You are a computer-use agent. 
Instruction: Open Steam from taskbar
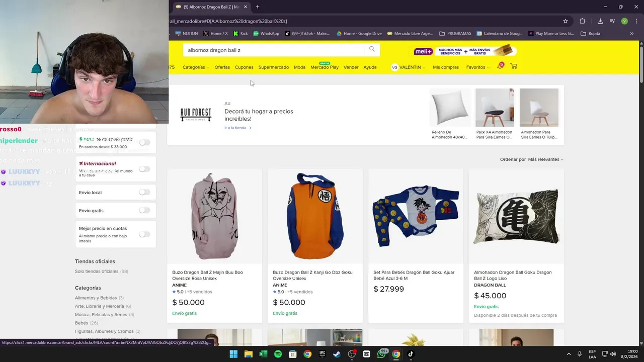(337, 354)
